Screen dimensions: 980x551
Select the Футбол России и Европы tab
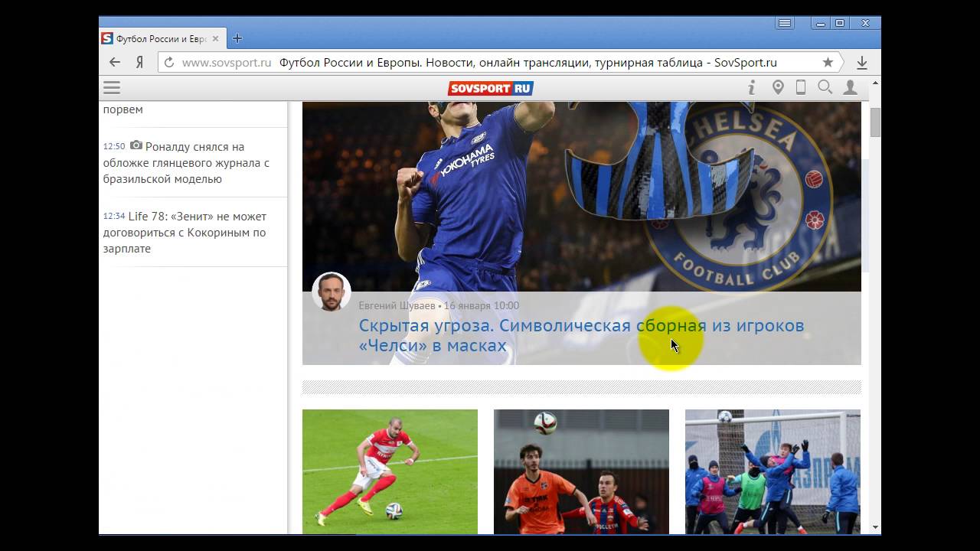click(161, 38)
